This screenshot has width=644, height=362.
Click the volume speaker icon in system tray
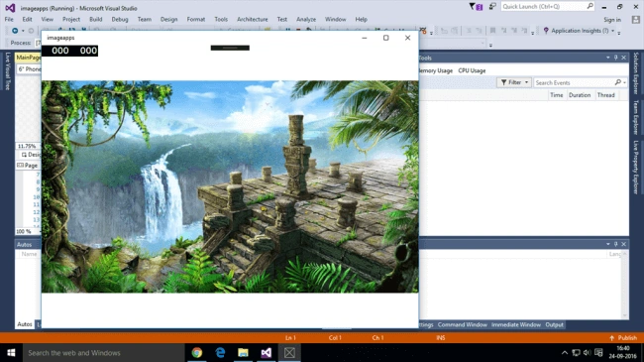(x=587, y=352)
